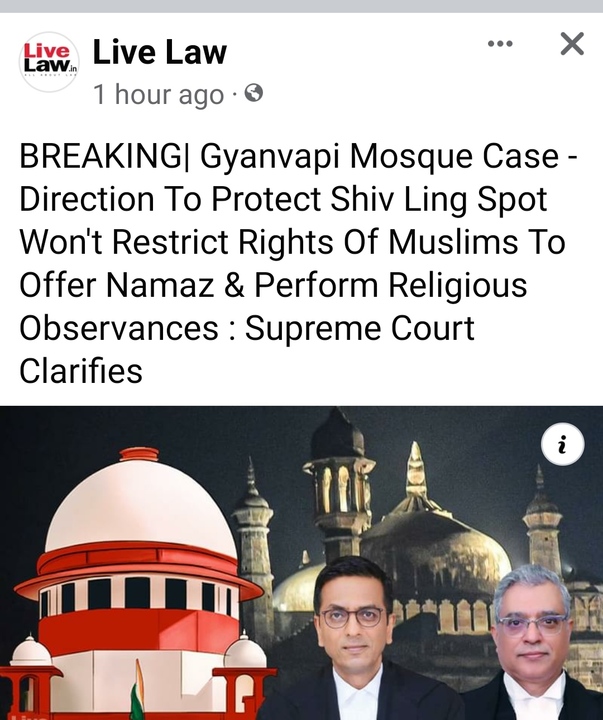Close the post with the X
Viewport: 603px width, 720px height.
(572, 44)
